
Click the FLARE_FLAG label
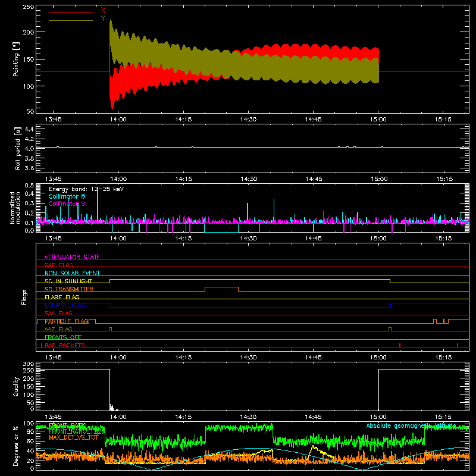(x=62, y=297)
